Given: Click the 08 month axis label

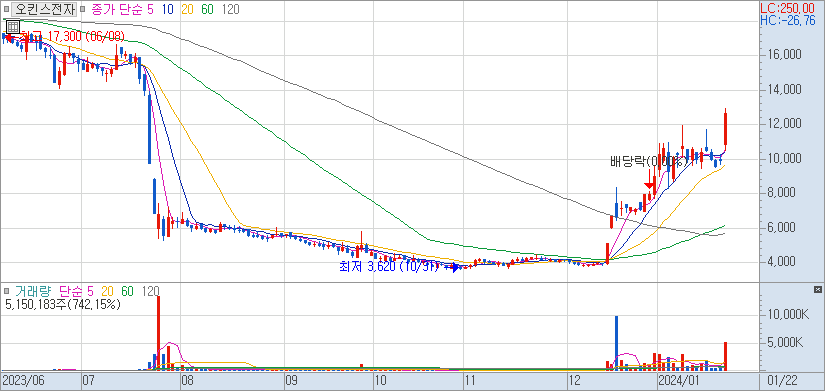Looking at the screenshot, I should click(188, 379).
